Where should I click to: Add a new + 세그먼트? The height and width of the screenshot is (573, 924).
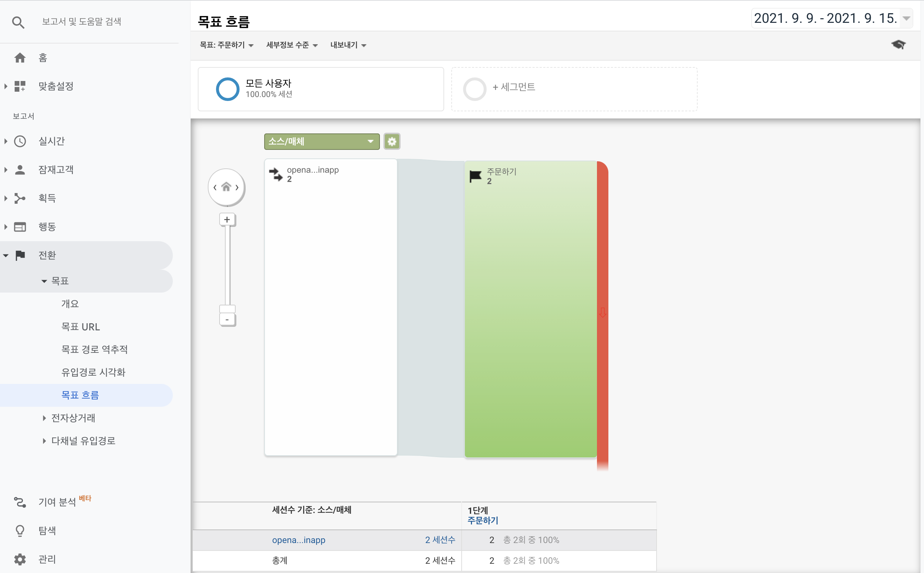click(x=513, y=87)
